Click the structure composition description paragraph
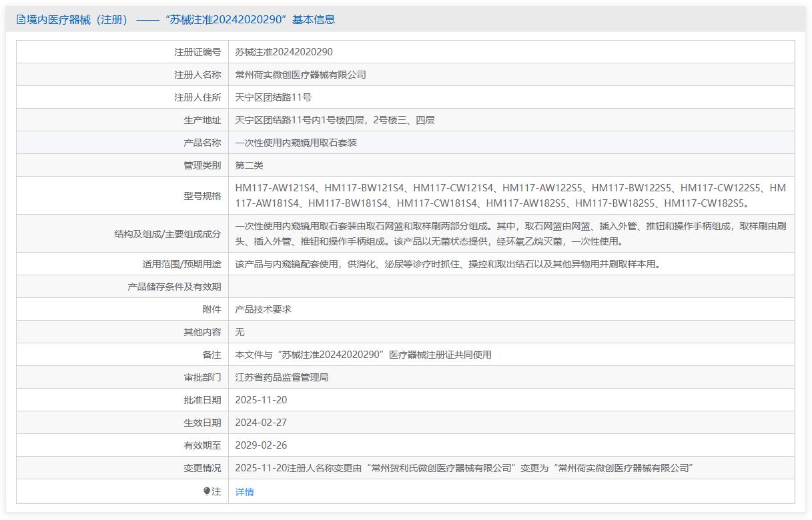This screenshot has width=812, height=520. coord(510,233)
